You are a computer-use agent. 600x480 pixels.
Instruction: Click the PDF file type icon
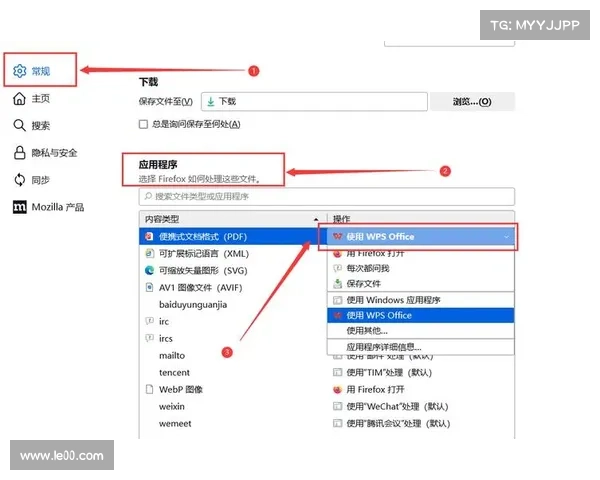[149, 237]
